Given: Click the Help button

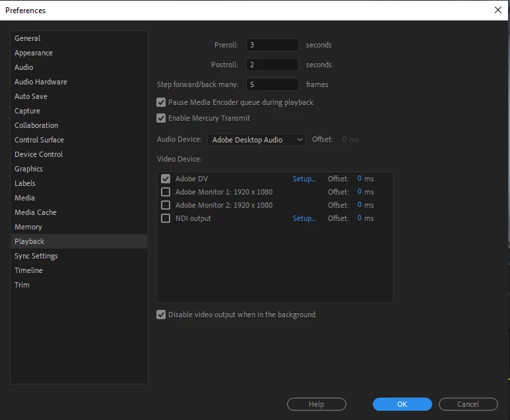Looking at the screenshot, I should coord(317,404).
